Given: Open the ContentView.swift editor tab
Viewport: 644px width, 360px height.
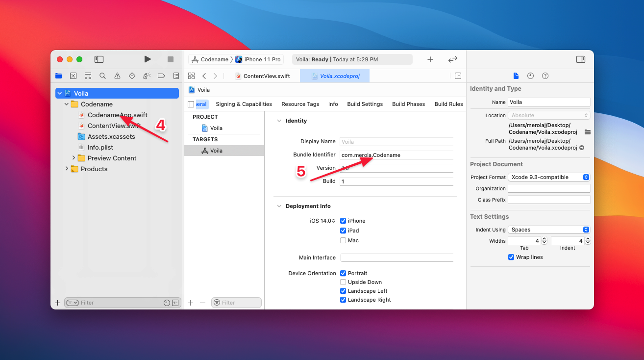Looking at the screenshot, I should pos(262,76).
